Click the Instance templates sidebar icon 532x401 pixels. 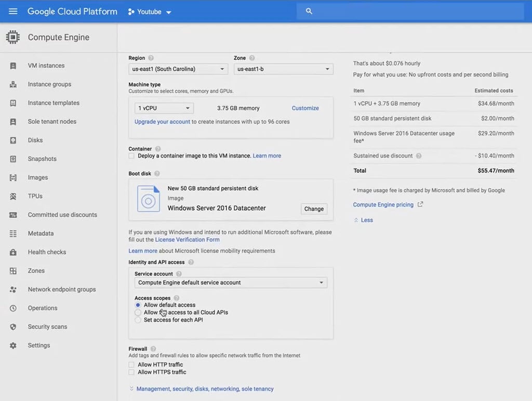coord(13,103)
